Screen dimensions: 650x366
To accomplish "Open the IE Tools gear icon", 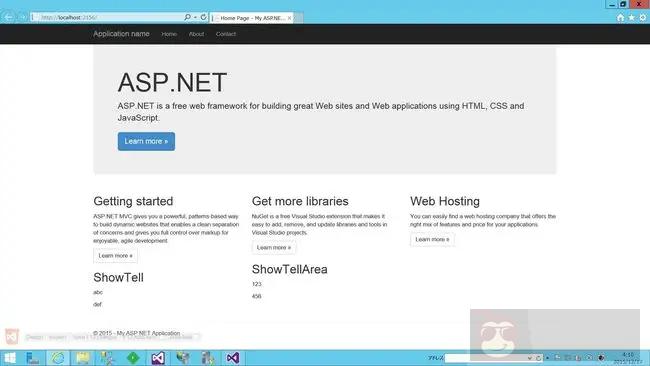I will [x=643, y=17].
